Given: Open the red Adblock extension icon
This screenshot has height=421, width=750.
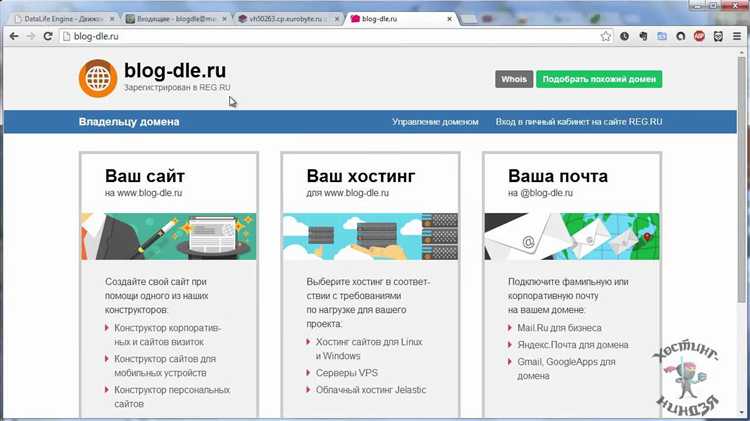Looking at the screenshot, I should [699, 36].
